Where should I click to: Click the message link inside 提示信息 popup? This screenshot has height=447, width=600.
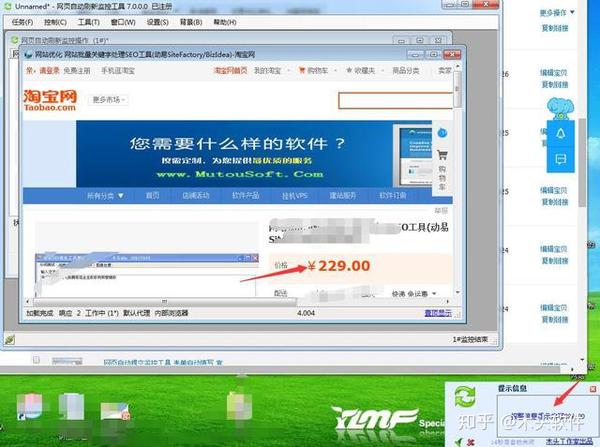click(x=548, y=416)
